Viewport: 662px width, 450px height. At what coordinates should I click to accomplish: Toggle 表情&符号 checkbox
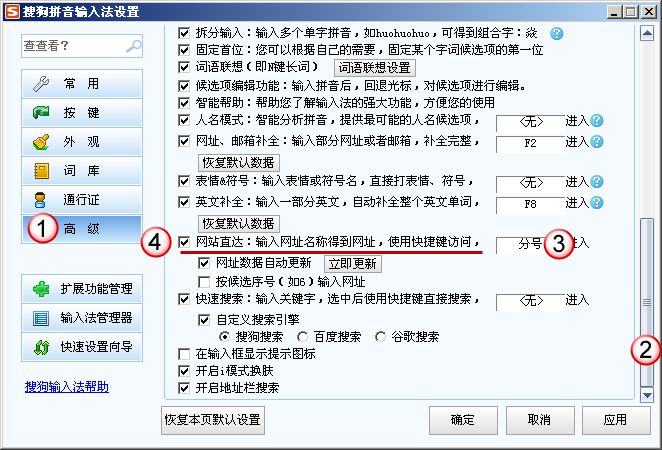pos(184,181)
